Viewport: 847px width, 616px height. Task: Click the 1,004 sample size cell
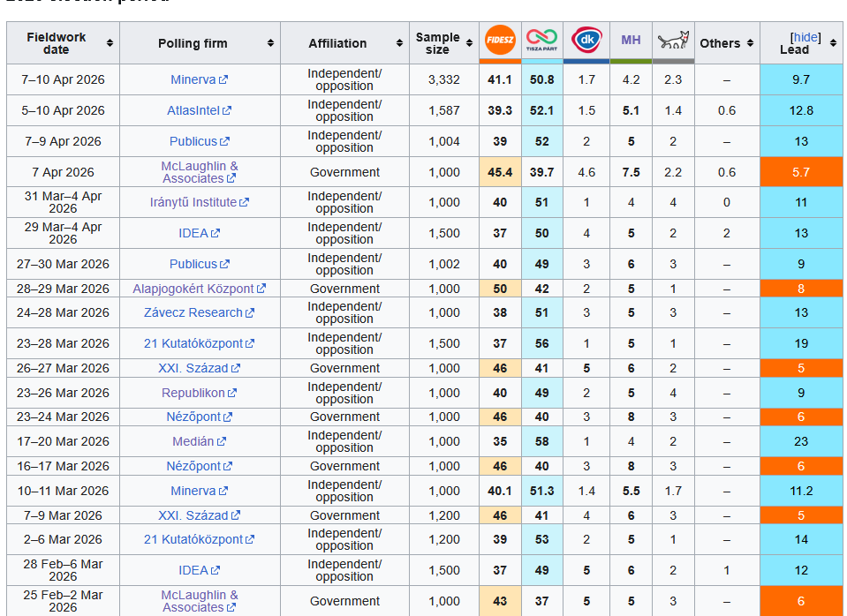pos(444,141)
